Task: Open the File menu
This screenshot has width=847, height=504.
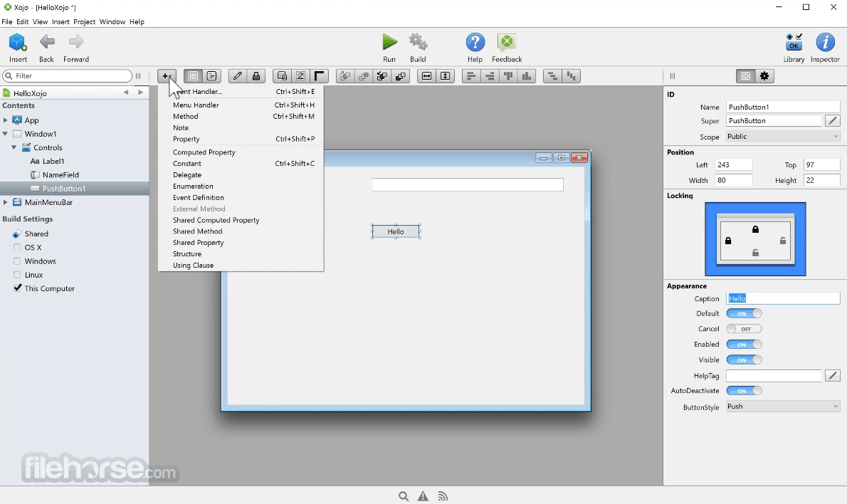Action: 6,21
